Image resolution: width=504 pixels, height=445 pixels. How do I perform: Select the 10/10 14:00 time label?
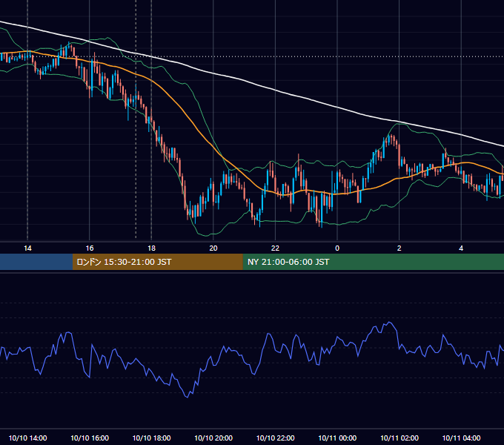pyautogui.click(x=27, y=438)
